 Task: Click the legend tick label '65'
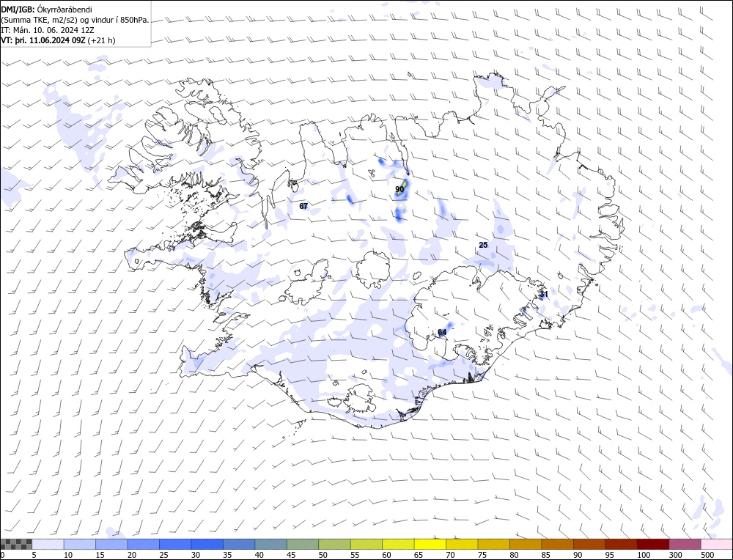click(418, 555)
